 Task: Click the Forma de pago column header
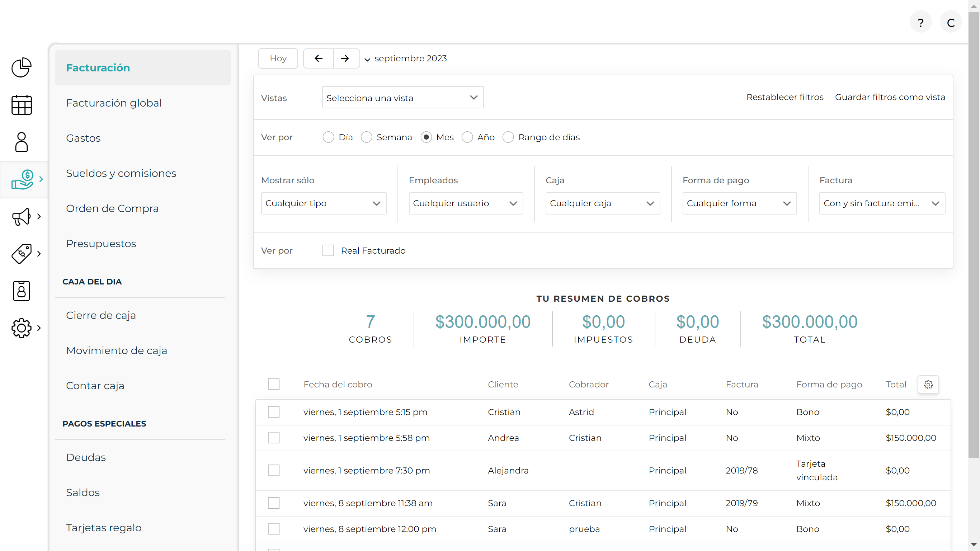point(829,384)
